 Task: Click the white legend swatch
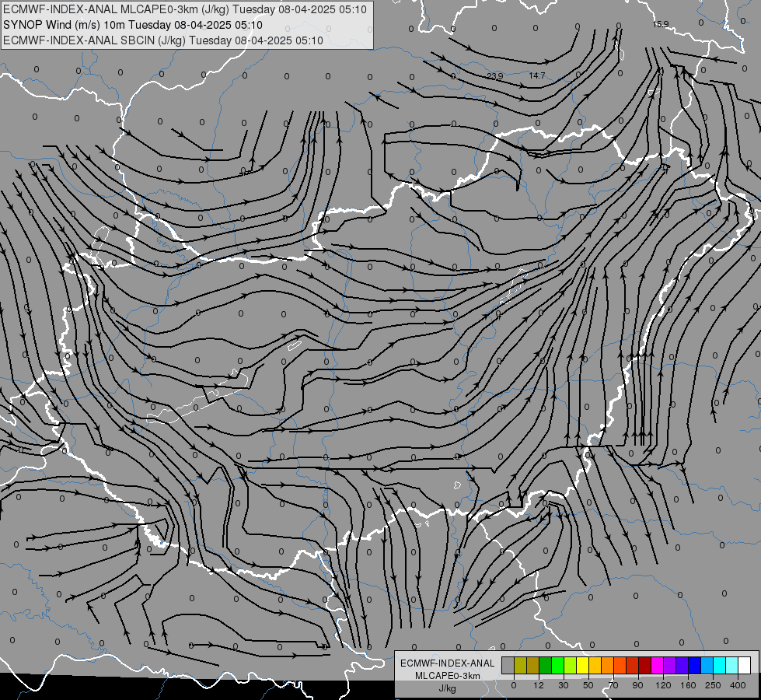click(x=745, y=665)
